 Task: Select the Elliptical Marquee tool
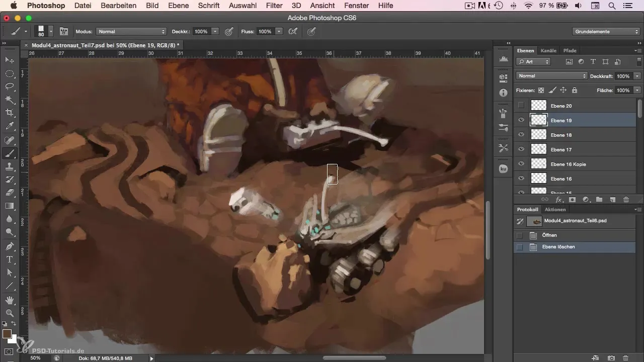click(x=10, y=73)
